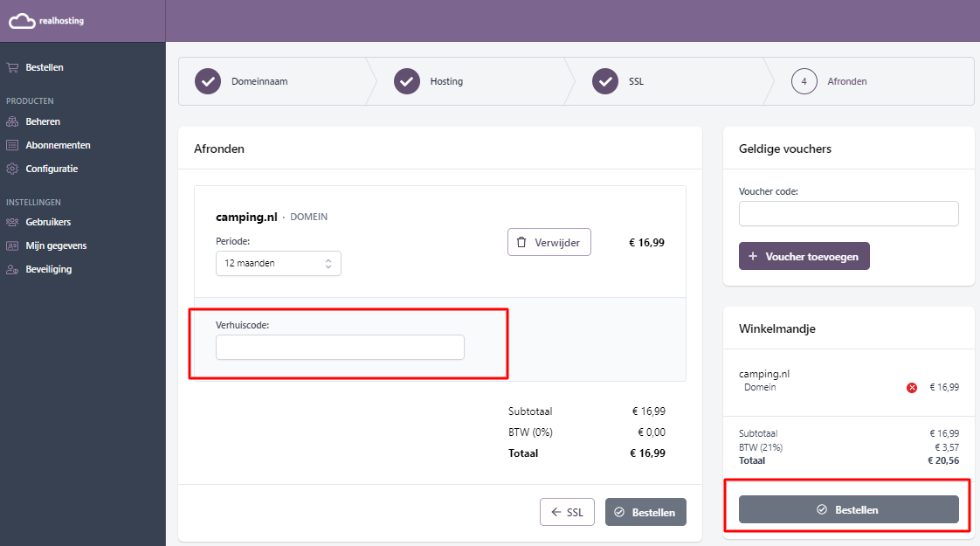The width and height of the screenshot is (980, 546).
Task: Click the plus icon on Voucher toevoegen
Action: 753,257
